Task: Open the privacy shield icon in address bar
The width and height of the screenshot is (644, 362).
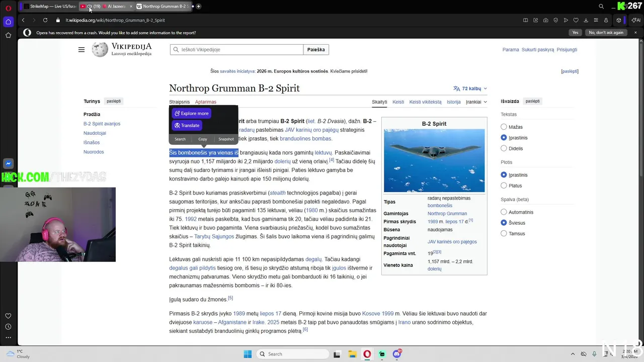Action: [x=556, y=20]
